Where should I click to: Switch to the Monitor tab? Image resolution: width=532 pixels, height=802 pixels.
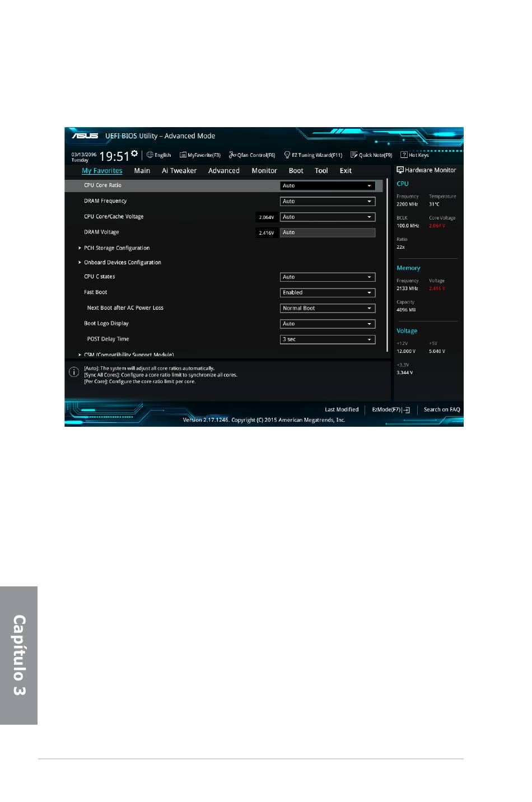[264, 171]
